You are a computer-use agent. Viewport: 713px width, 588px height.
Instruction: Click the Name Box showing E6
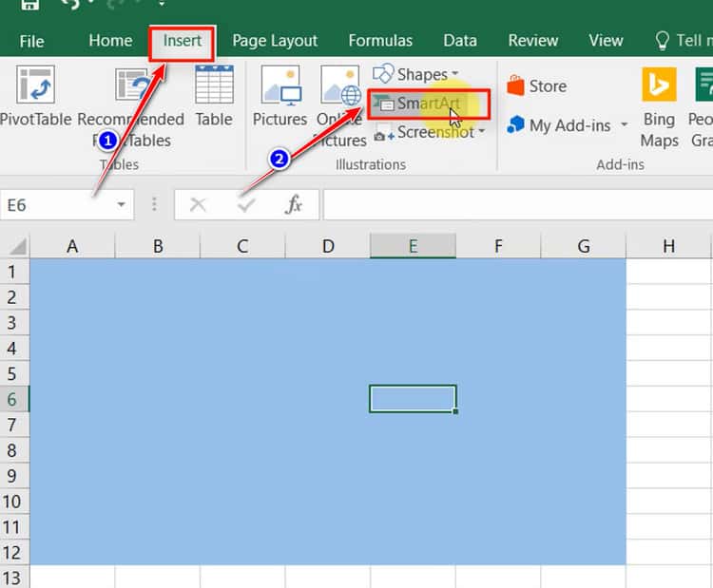tap(55, 205)
